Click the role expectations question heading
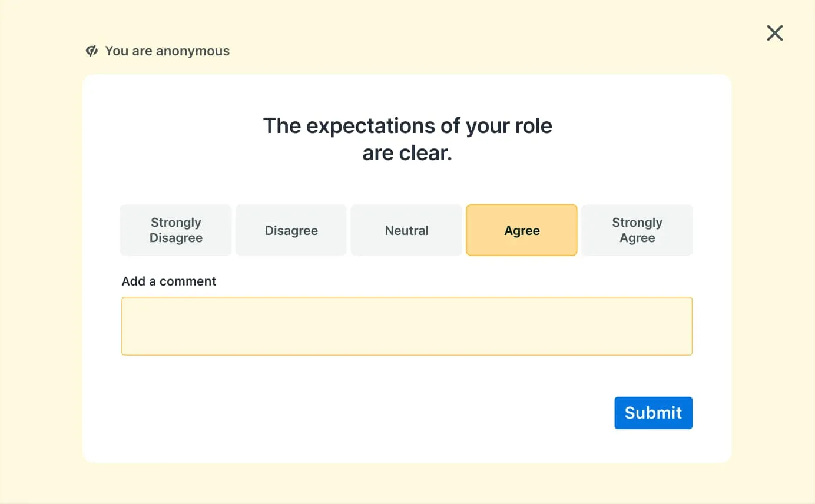The width and height of the screenshot is (815, 504). point(407,140)
